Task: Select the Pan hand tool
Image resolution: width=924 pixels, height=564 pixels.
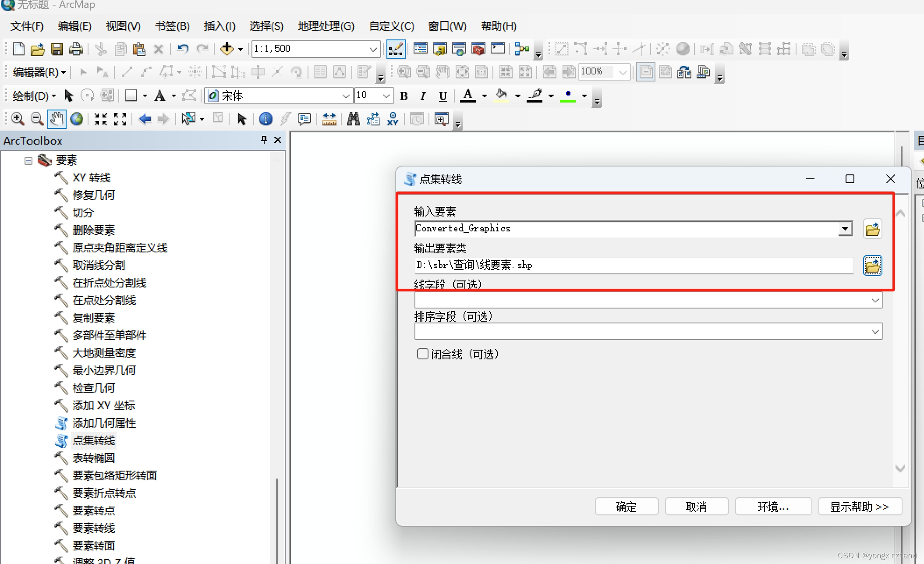Action: [57, 119]
